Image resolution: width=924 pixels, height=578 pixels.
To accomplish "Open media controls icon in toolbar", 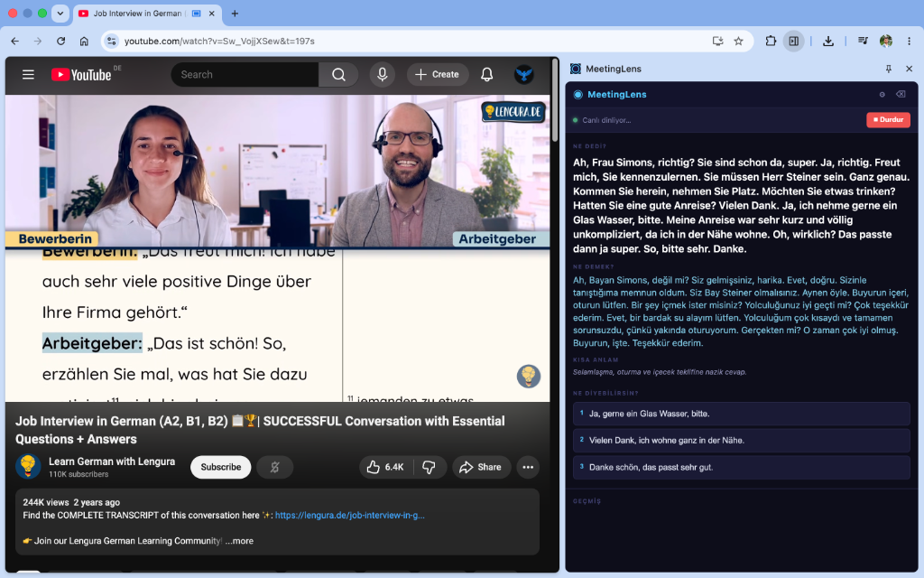I will (863, 41).
